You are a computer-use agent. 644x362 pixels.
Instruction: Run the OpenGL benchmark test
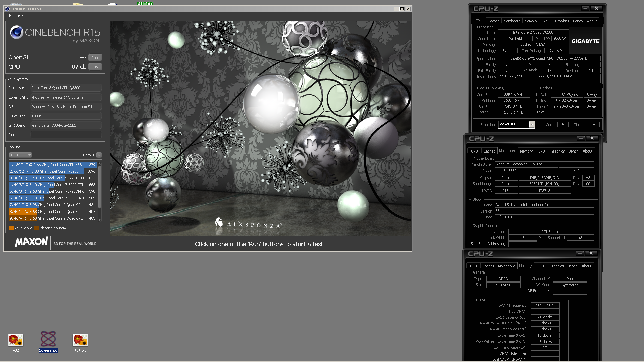(95, 58)
